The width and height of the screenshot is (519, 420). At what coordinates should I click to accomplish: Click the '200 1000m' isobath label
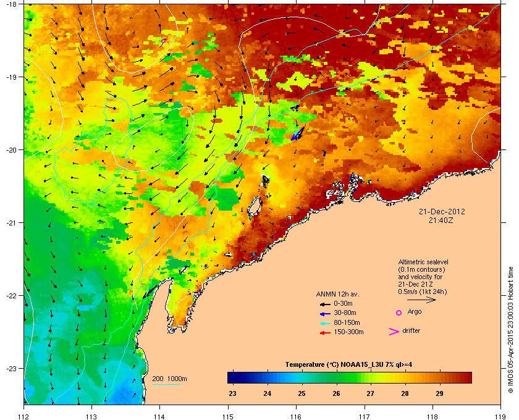[169, 379]
